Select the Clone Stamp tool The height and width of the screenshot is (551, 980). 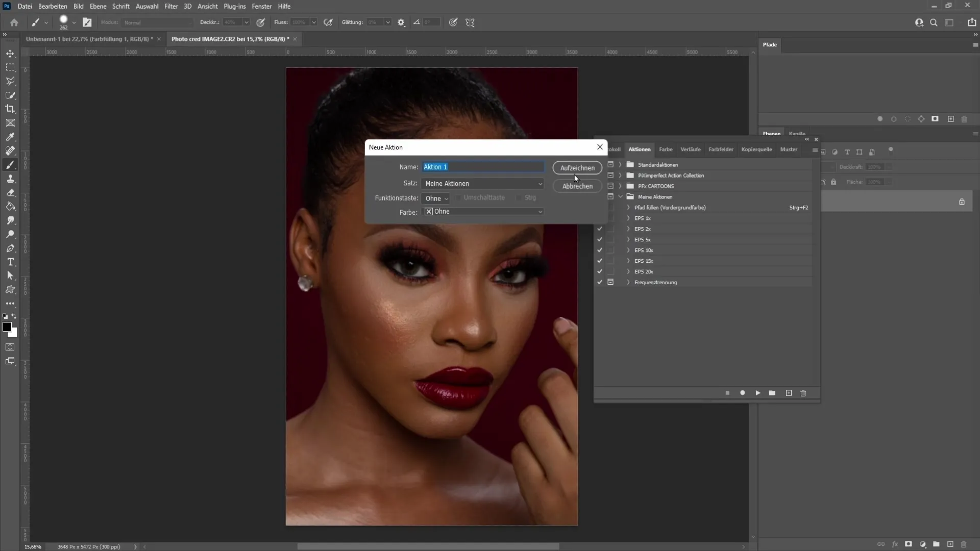pos(10,179)
